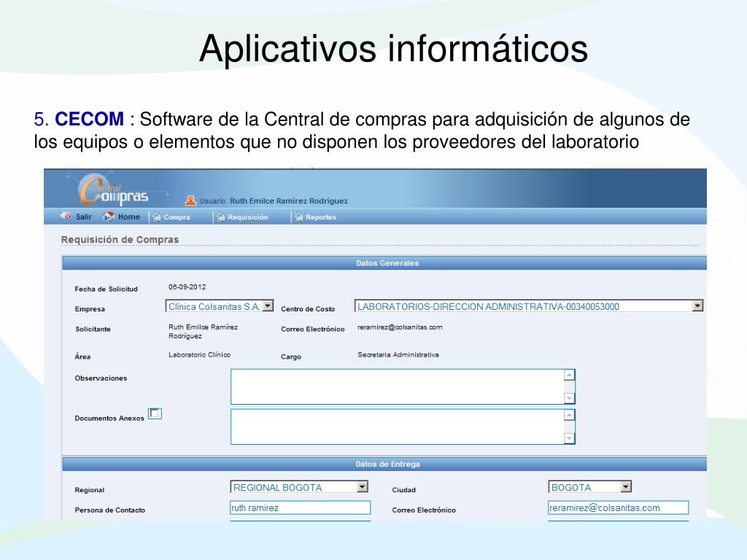Click the Compra menu icon
This screenshot has width=747, height=560.
point(158,217)
